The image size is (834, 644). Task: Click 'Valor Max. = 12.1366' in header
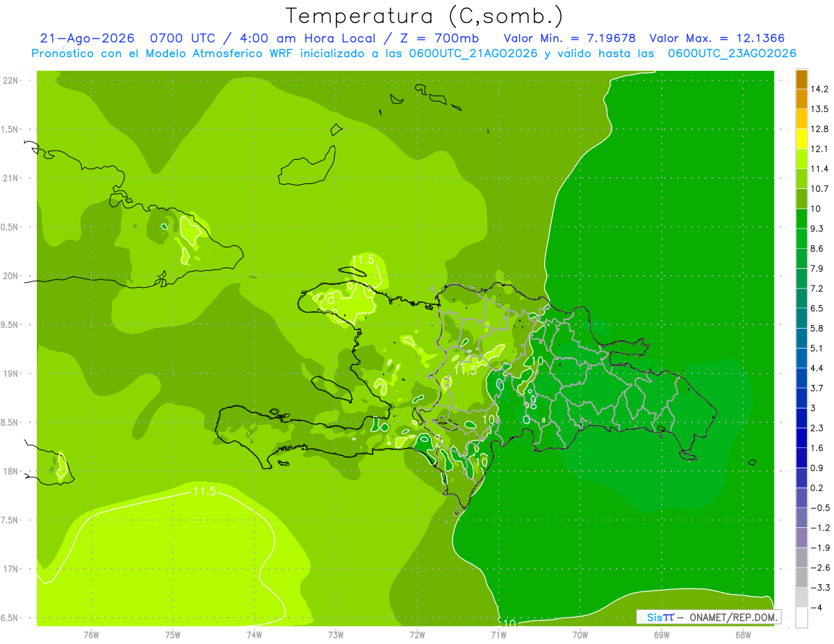click(717, 38)
